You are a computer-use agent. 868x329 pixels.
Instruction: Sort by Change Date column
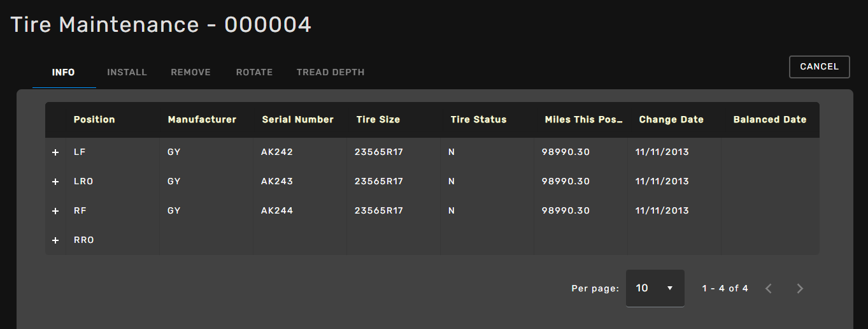[671, 119]
